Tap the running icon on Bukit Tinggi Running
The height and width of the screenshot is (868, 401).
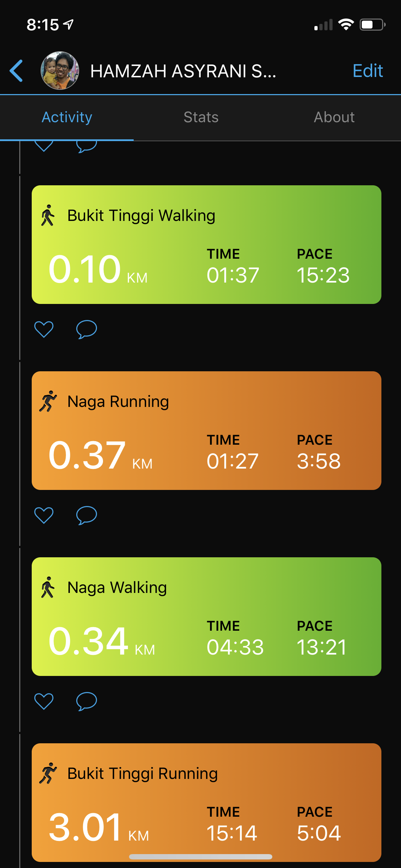point(48,773)
